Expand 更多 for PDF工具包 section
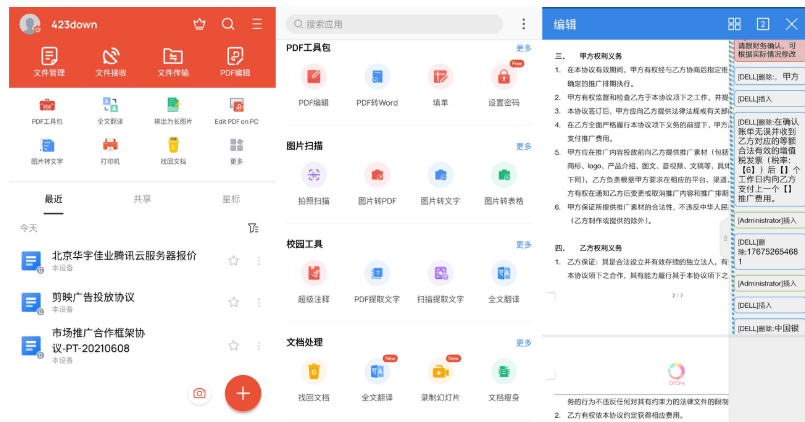Screen dimensions: 805x422 524,48
